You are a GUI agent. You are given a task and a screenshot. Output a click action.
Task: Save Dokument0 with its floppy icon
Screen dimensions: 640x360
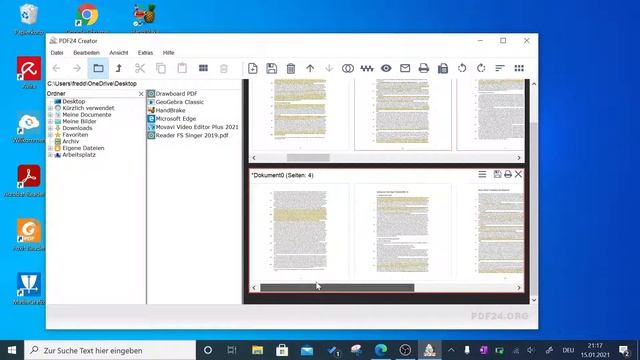(x=497, y=174)
